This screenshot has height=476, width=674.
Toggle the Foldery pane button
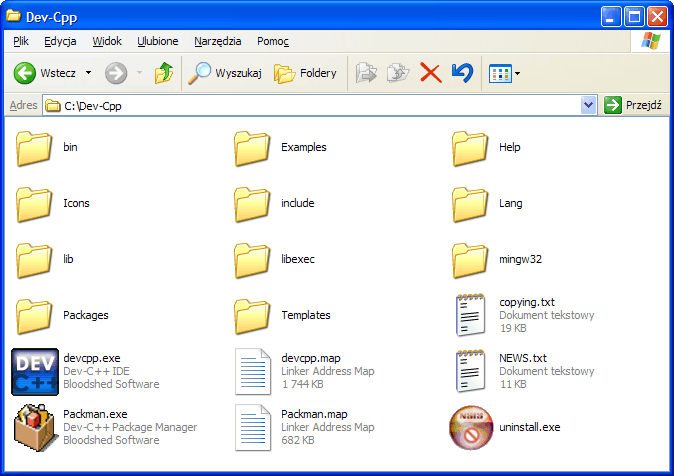tap(306, 73)
